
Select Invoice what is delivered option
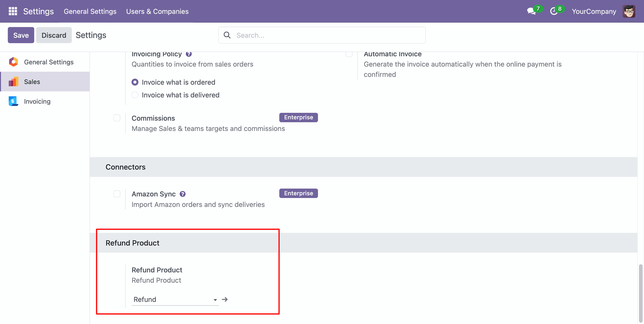point(135,95)
